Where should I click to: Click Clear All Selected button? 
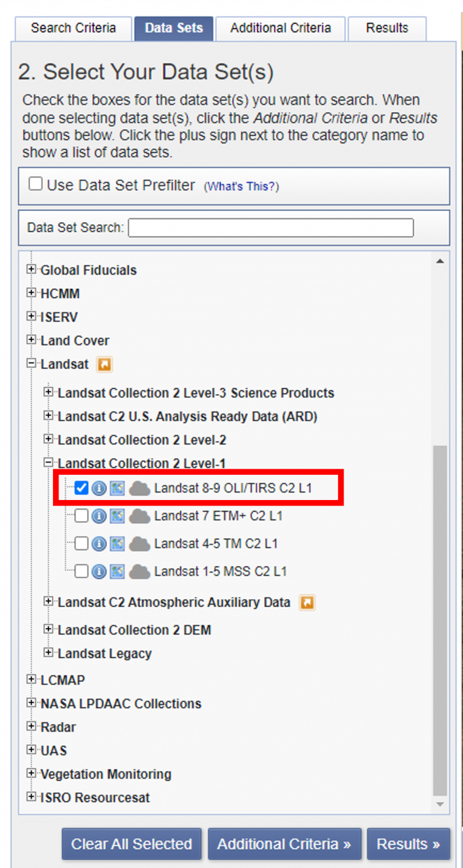coord(132,844)
